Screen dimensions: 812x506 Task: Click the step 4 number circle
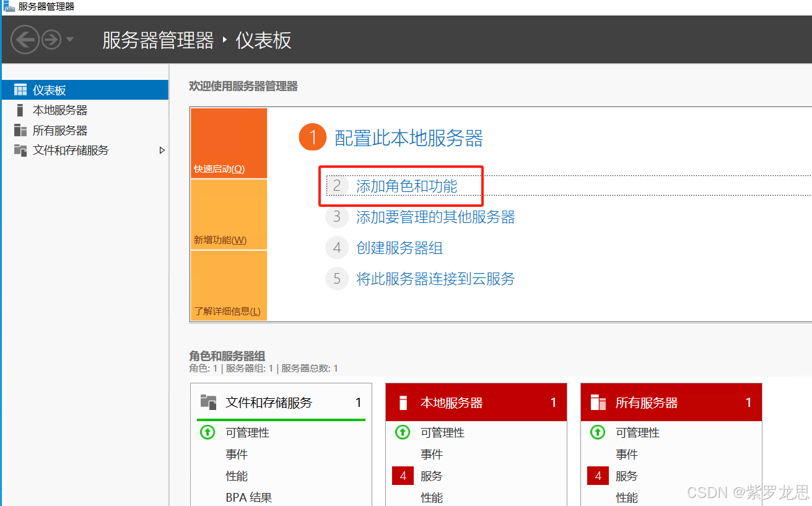(337, 248)
